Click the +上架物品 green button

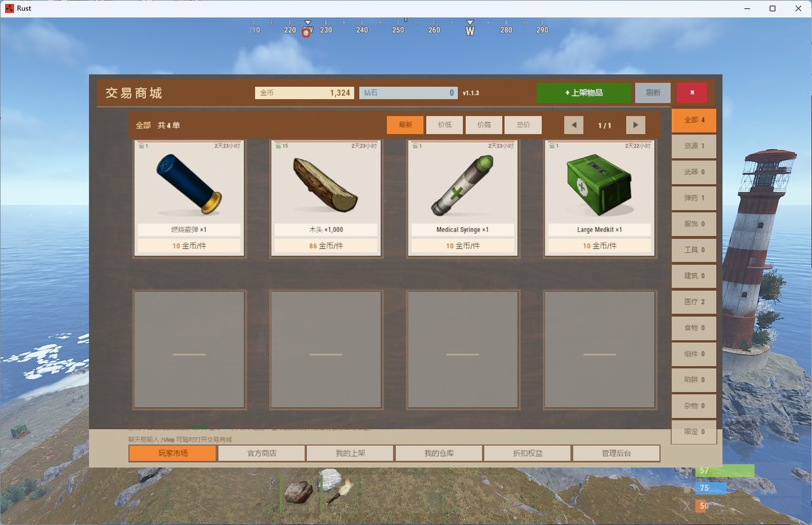coord(584,93)
